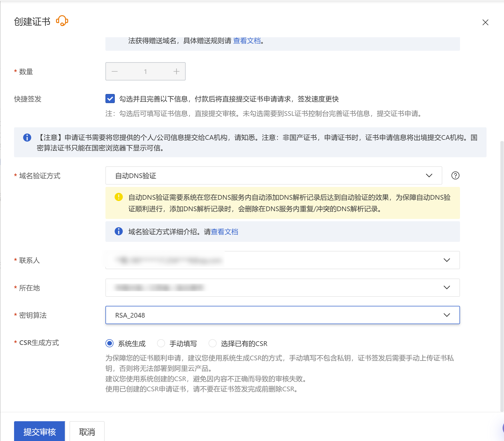This screenshot has height=441, width=504.
Task: Click info icon beside 域名验证方式详细介绍
Action: (x=119, y=231)
